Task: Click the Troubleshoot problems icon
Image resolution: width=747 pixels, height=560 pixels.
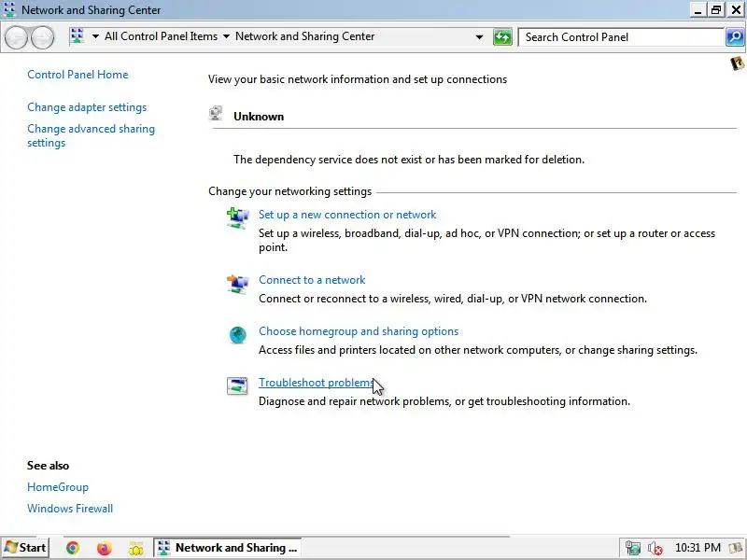Action: tap(237, 385)
